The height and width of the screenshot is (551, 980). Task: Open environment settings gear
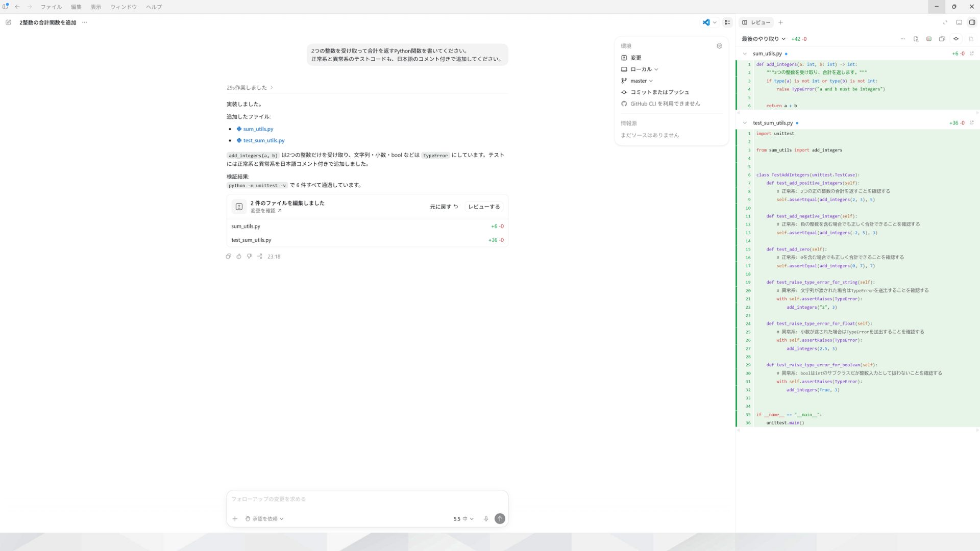pos(719,46)
